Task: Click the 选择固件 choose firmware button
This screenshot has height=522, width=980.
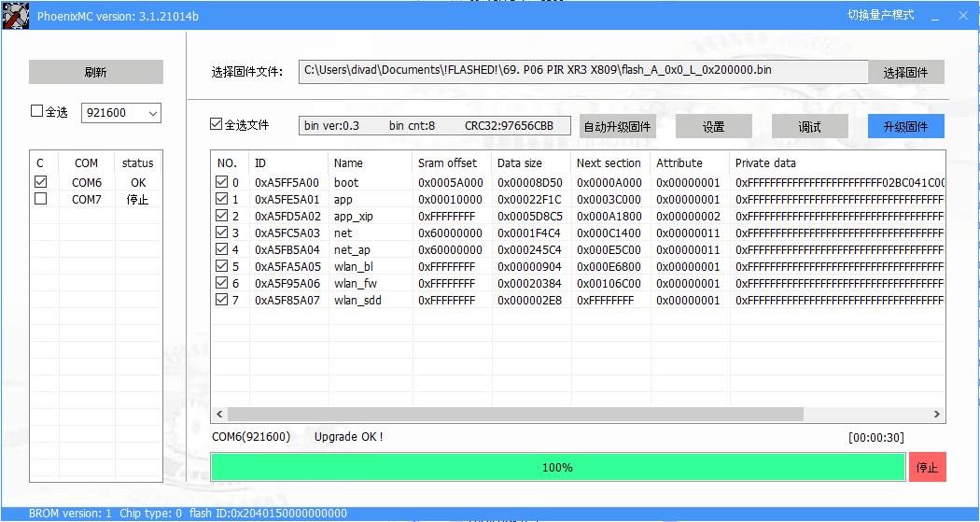Action: click(905, 73)
